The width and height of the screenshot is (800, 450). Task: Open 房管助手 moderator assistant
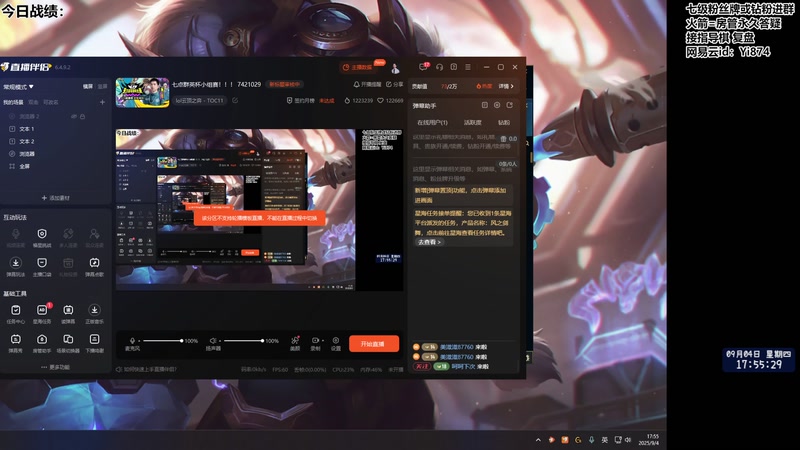pyautogui.click(x=42, y=343)
